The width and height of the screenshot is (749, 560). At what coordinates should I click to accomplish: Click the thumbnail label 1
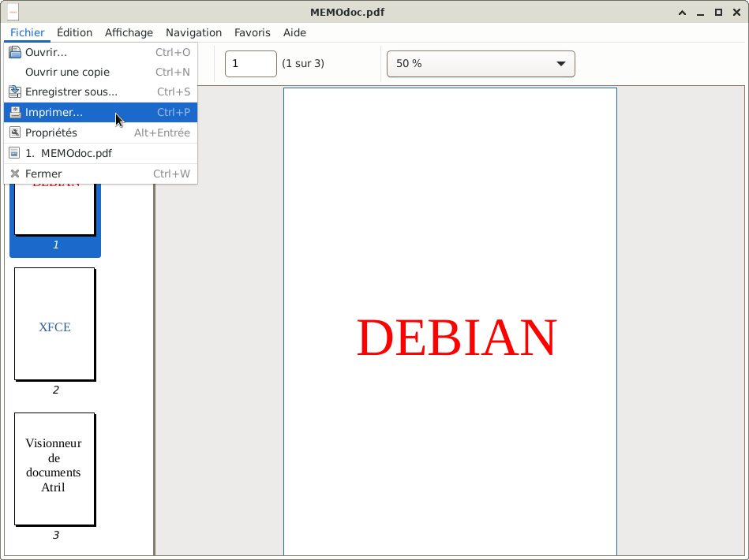click(55, 245)
